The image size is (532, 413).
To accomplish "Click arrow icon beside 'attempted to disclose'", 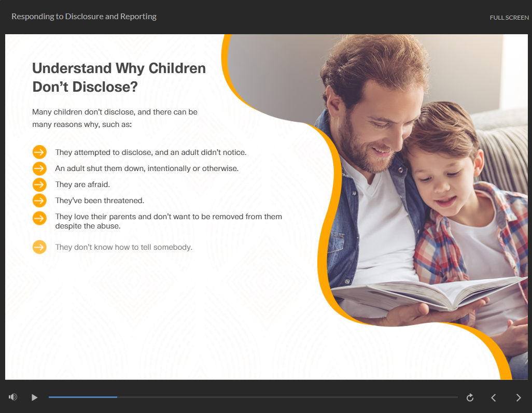I will [39, 152].
